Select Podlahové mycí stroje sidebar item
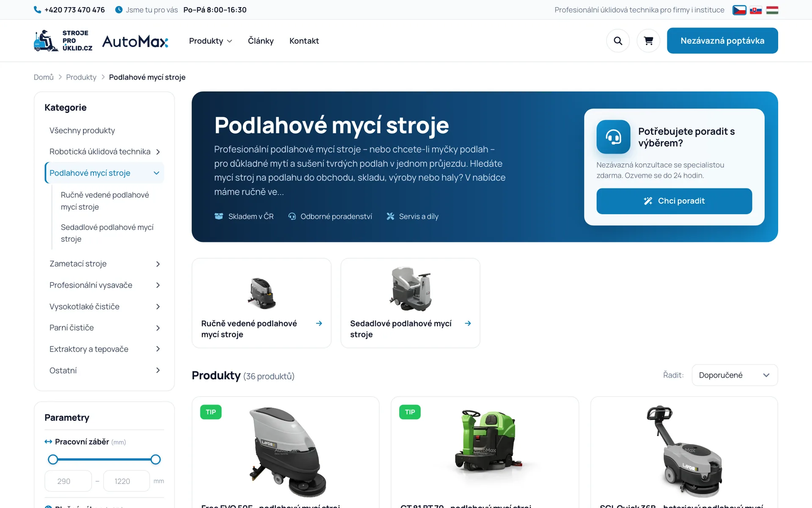The height and width of the screenshot is (508, 812). pyautogui.click(x=90, y=173)
